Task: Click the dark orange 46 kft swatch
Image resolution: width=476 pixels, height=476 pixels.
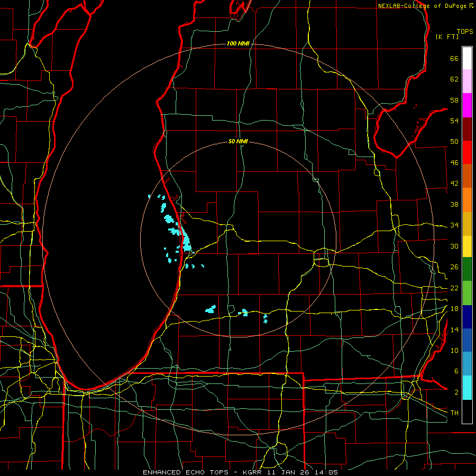Action: tap(467, 176)
